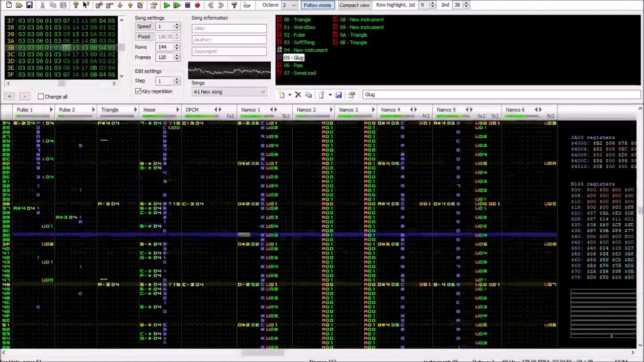Viewport: 644px width, 362px height.
Task: Click the Play button in the toolbar
Action: click(x=167, y=5)
